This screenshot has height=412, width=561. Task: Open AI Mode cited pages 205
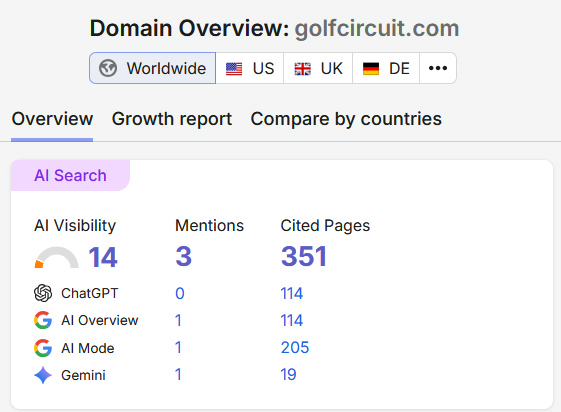(x=295, y=348)
